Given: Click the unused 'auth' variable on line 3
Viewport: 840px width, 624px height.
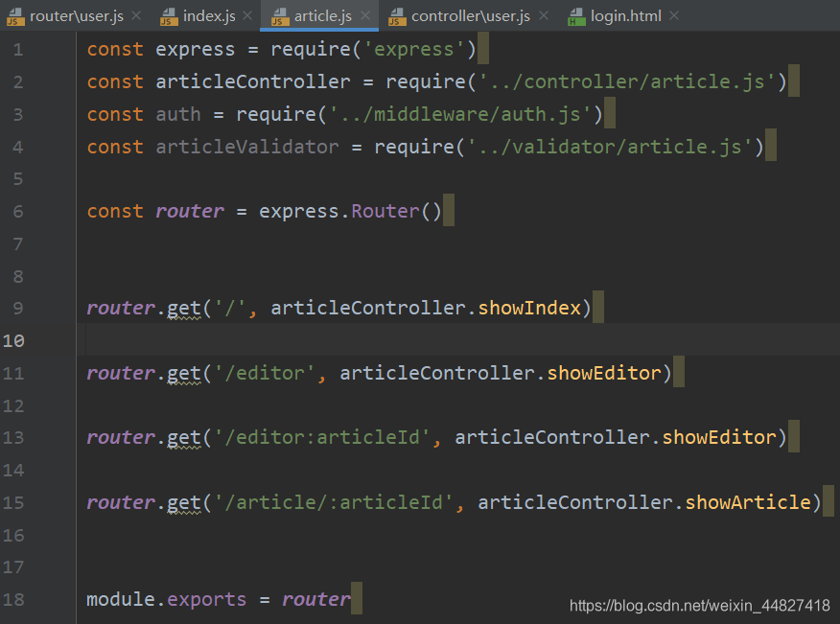Looking at the screenshot, I should (x=177, y=114).
